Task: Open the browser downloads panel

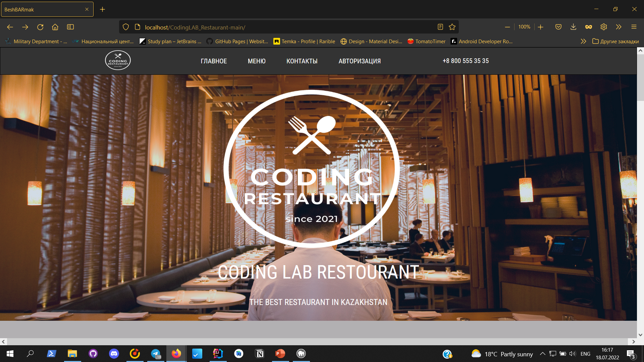Action: coord(573,27)
